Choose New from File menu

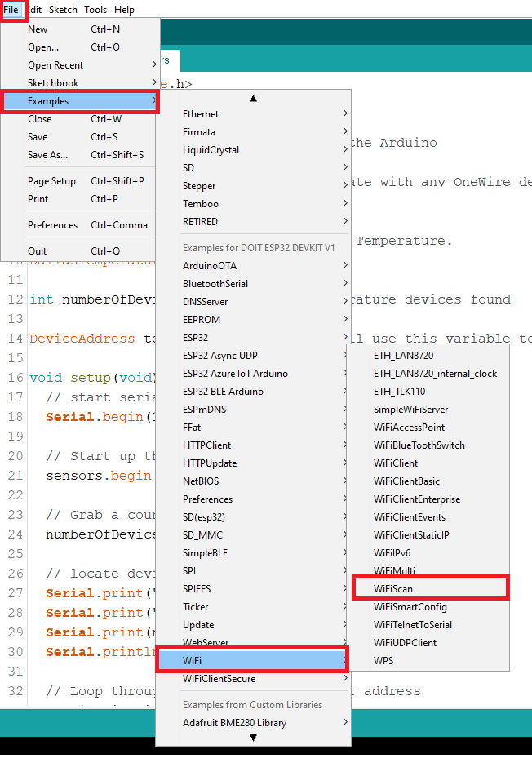pyautogui.click(x=80, y=29)
